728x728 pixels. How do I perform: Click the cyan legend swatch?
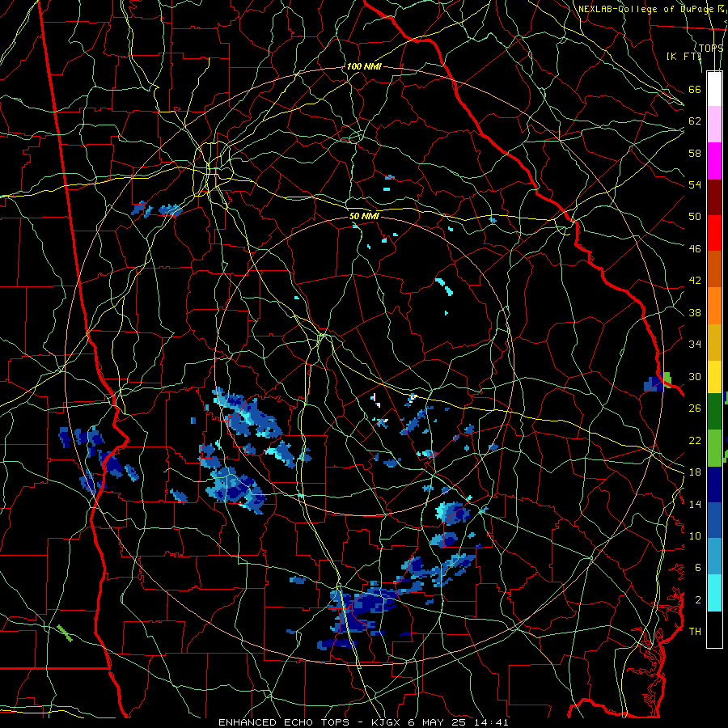(x=714, y=593)
